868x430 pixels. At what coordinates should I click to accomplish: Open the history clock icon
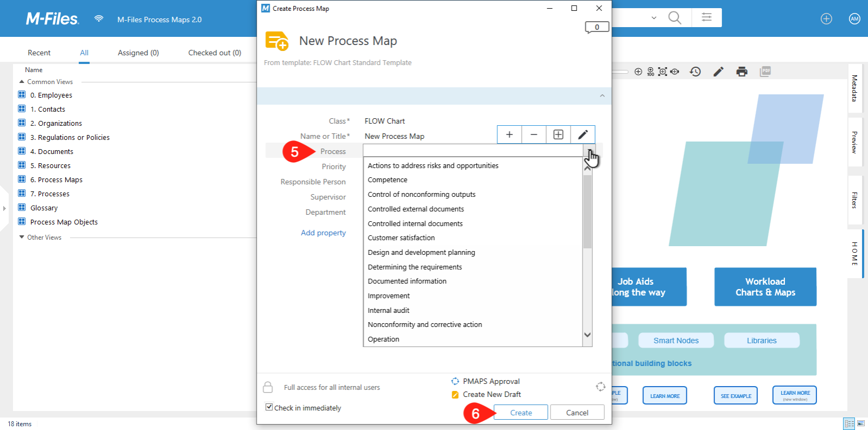point(695,72)
